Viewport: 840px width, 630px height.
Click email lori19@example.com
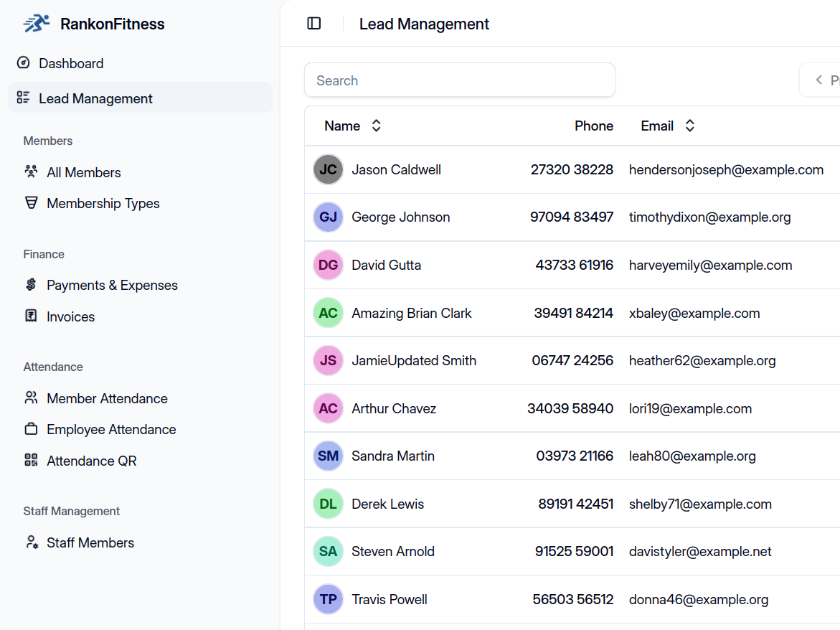pos(691,408)
